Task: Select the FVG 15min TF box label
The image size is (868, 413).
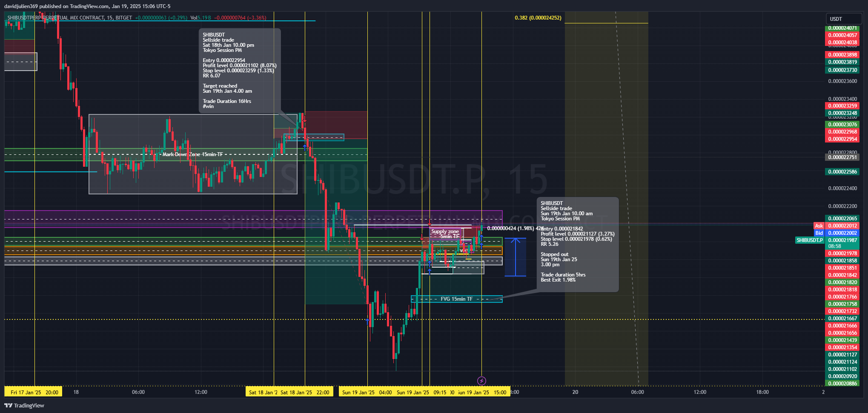Action: pyautogui.click(x=456, y=299)
